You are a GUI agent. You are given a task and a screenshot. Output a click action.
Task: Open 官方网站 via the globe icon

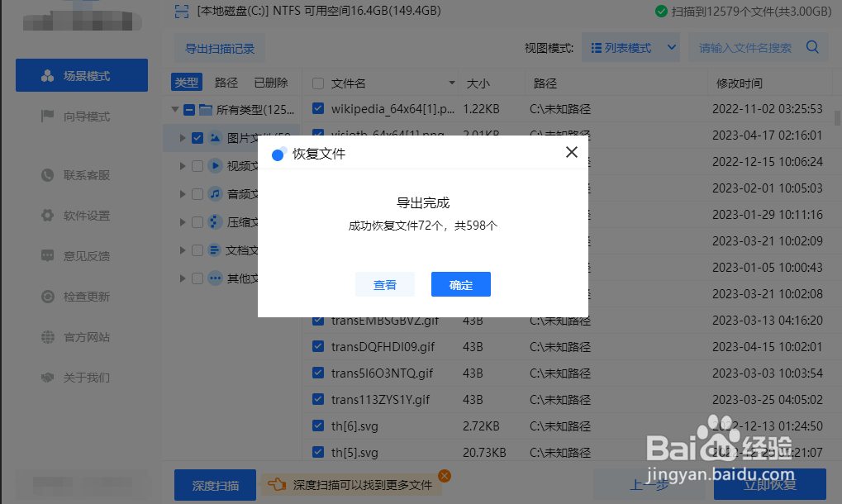pos(48,336)
